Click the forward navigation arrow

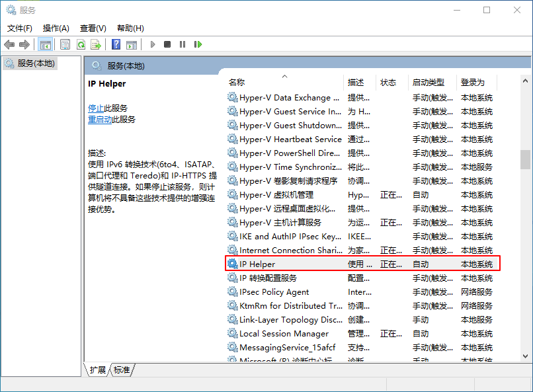(26, 44)
